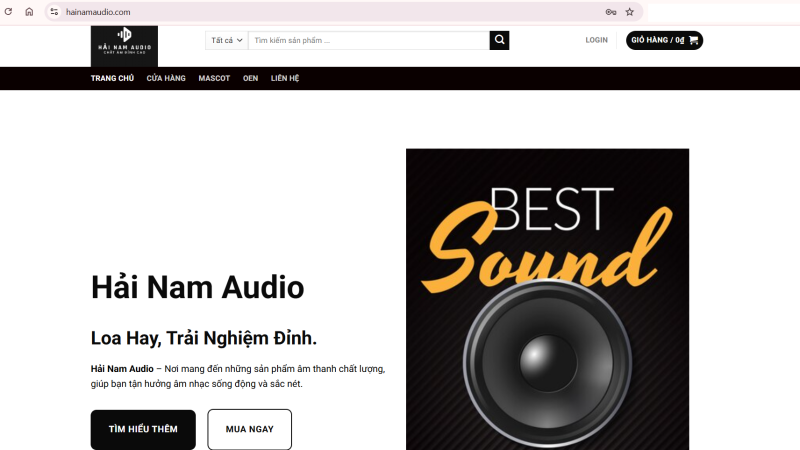
Task: Reload the page with the refresh icon
Action: pyautogui.click(x=6, y=12)
